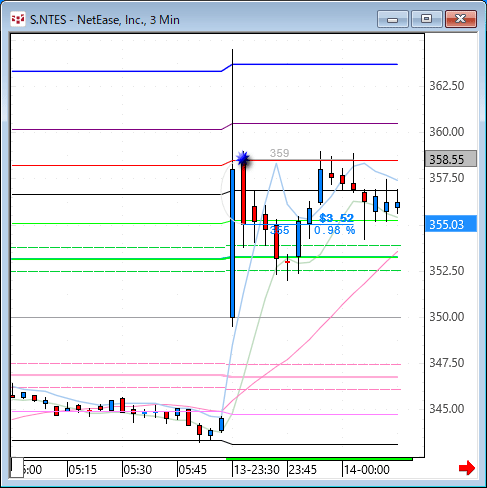Click the 23:45 time axis label
The height and width of the screenshot is (488, 487).
pyautogui.click(x=303, y=470)
